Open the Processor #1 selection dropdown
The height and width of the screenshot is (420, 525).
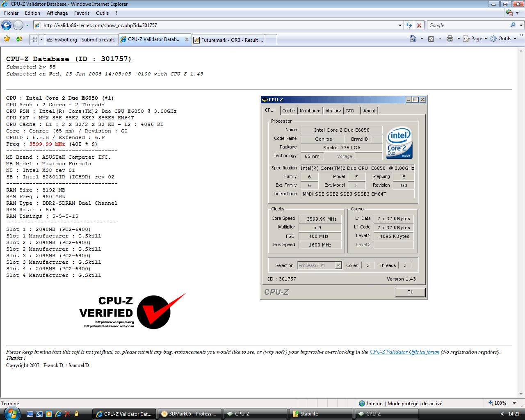320,265
